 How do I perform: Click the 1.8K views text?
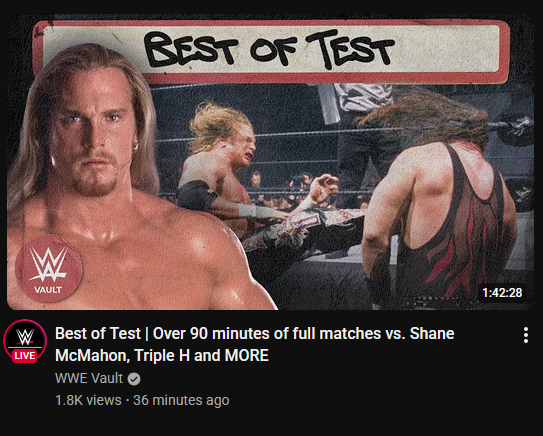coord(88,400)
